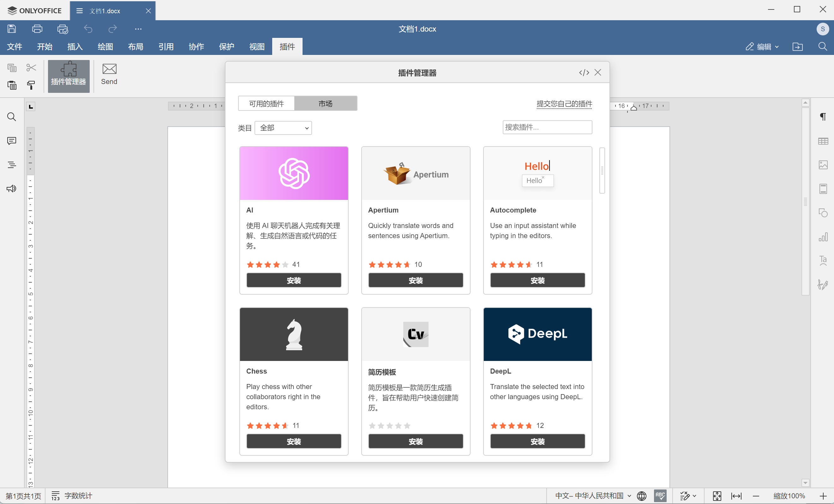Viewport: 834px width, 504px height.
Task: Open the headings navigation panel icon
Action: tap(11, 165)
